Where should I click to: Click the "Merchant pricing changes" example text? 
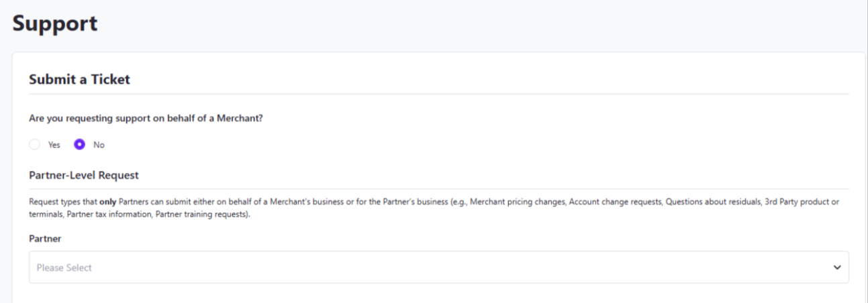(x=517, y=202)
